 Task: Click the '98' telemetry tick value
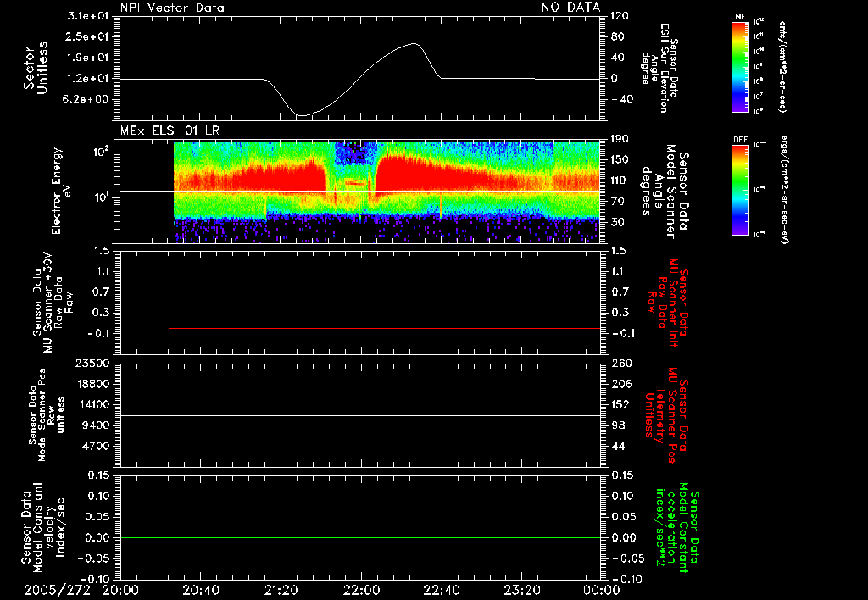tap(618, 425)
